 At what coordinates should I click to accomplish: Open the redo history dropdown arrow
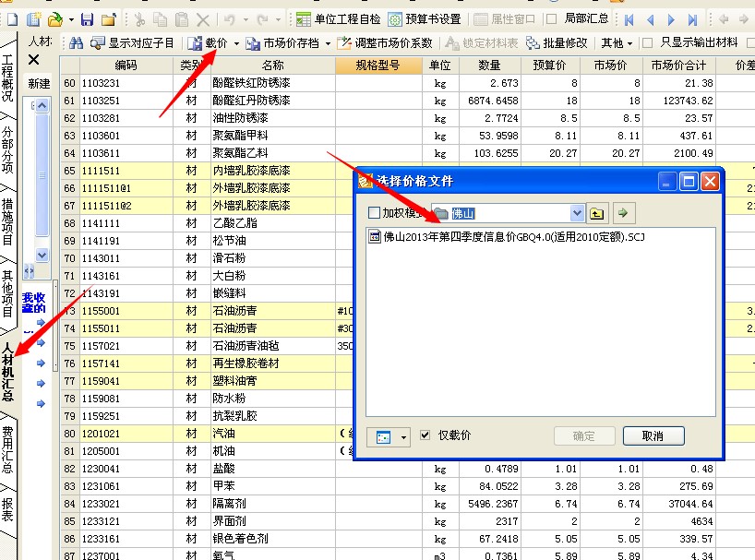click(x=278, y=20)
